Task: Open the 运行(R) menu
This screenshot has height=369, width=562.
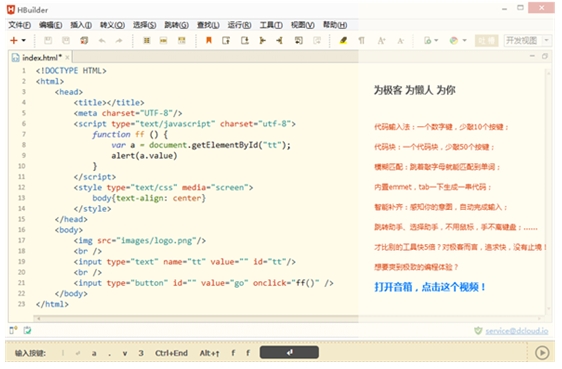Action: click(239, 25)
